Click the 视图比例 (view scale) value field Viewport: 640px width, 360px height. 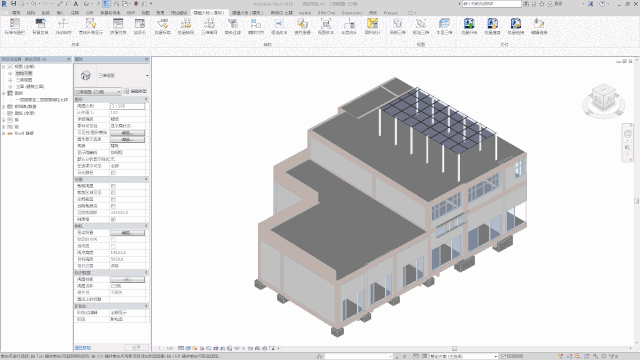(127, 106)
